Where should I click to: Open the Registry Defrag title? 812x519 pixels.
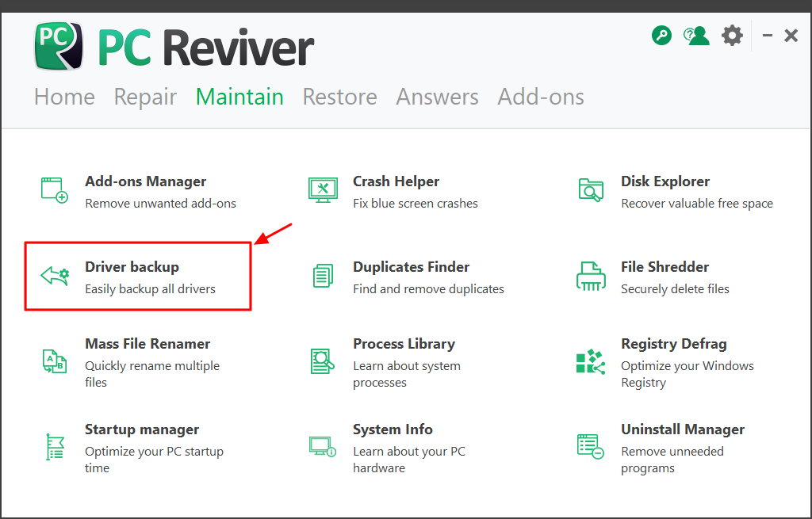(x=674, y=344)
